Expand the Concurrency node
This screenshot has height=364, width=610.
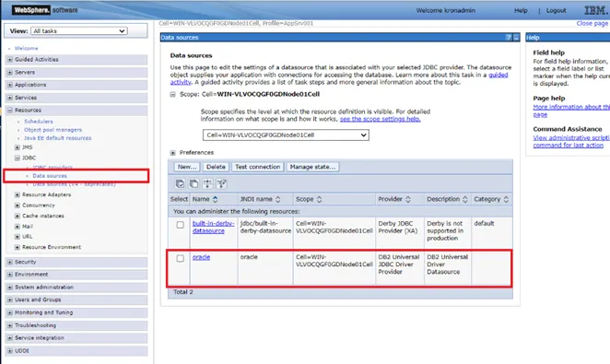tap(18, 205)
